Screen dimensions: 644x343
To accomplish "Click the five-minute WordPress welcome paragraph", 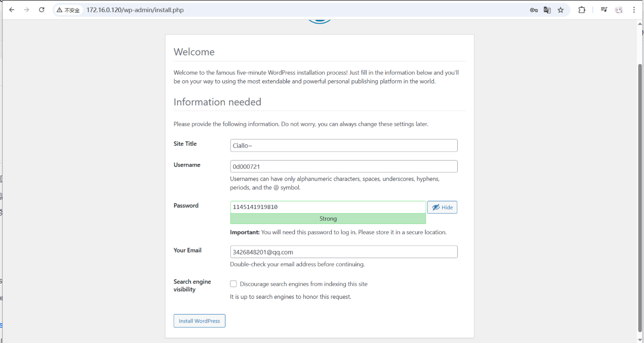I will pyautogui.click(x=316, y=77).
